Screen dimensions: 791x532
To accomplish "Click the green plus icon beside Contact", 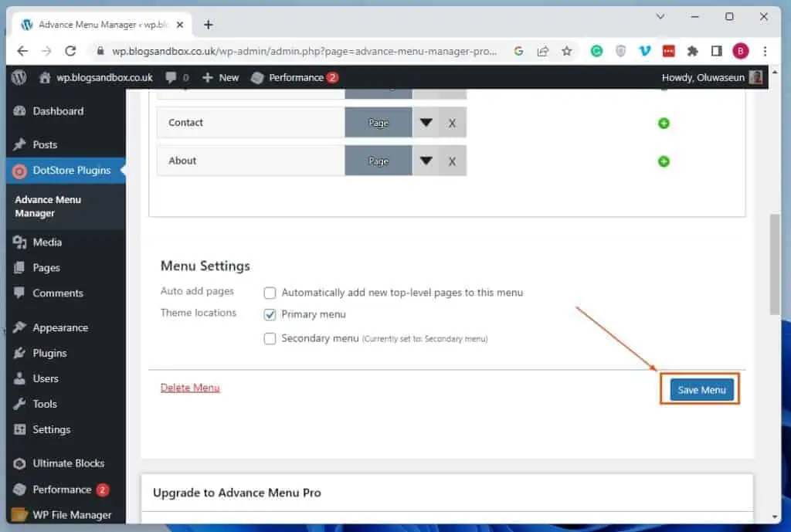I will 663,122.
